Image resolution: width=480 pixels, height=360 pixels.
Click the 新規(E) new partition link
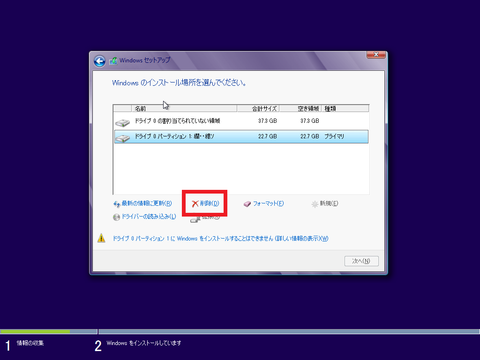[x=329, y=203]
